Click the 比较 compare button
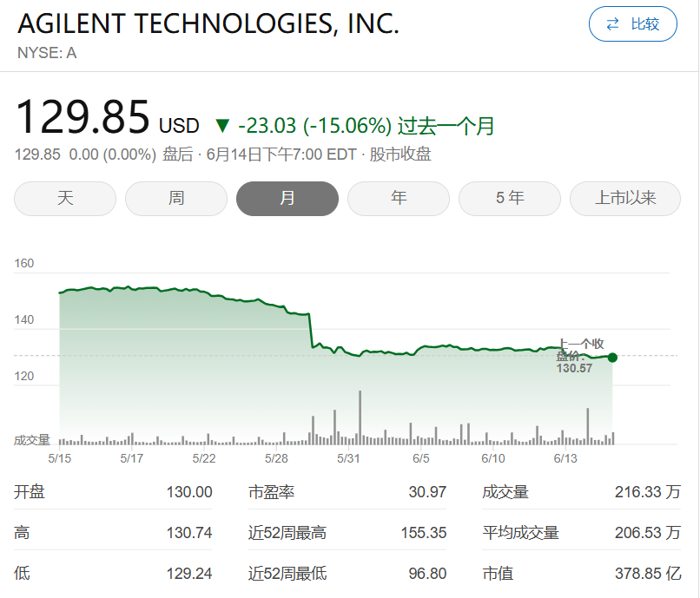Image resolution: width=700 pixels, height=598 pixels. (x=632, y=24)
